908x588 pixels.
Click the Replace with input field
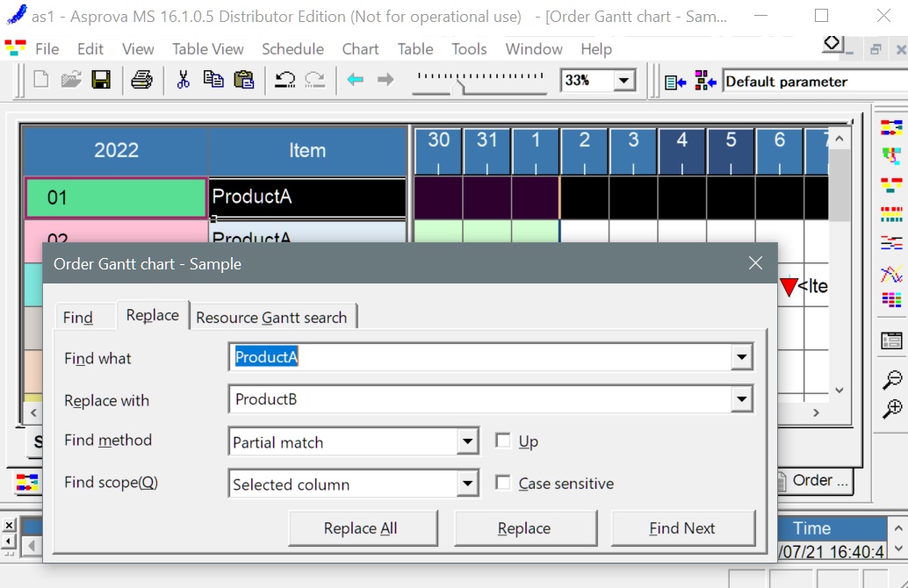[x=480, y=399]
